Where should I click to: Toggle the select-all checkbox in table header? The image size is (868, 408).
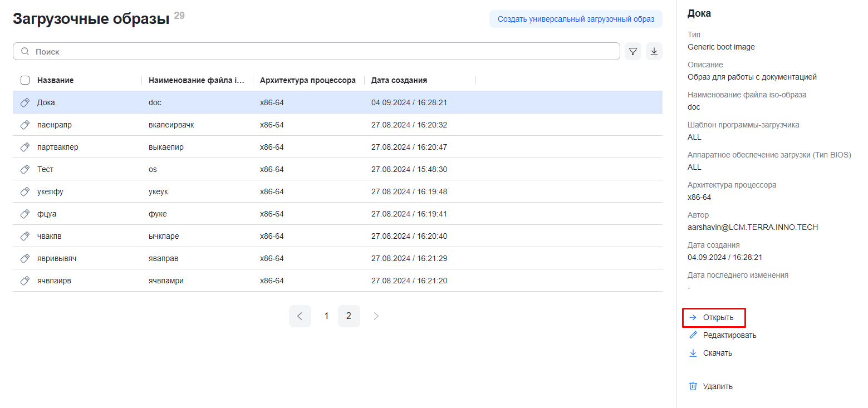pyautogui.click(x=25, y=80)
